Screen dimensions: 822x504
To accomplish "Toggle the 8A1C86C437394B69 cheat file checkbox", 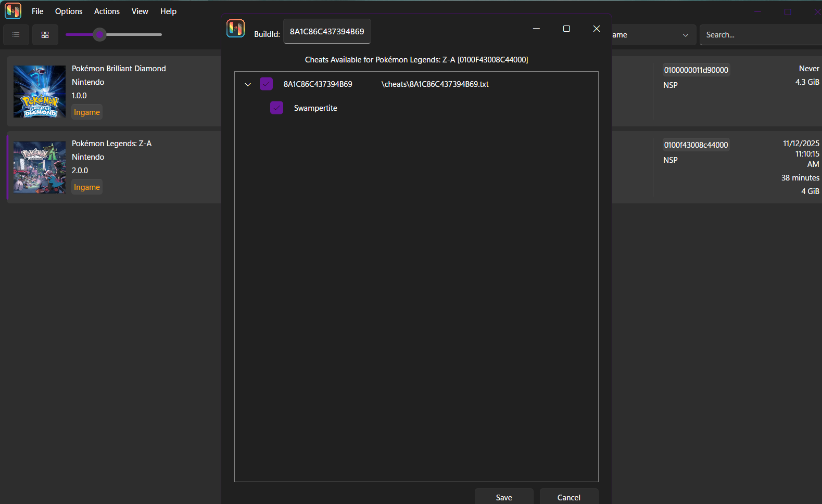I will pos(266,84).
